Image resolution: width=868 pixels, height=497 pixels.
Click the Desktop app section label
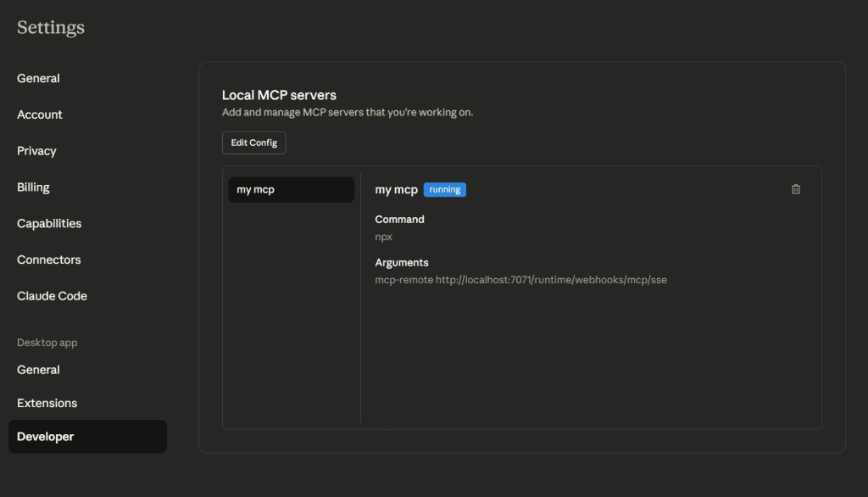[47, 343]
